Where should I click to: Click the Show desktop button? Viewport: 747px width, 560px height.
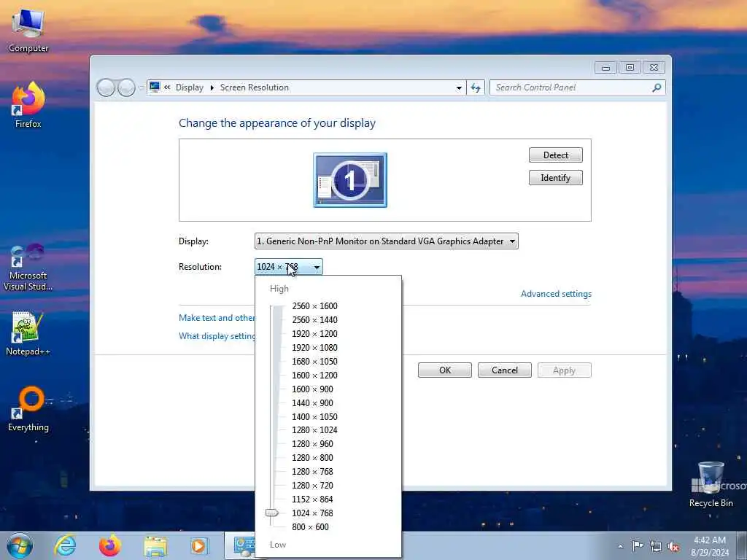[742, 546]
